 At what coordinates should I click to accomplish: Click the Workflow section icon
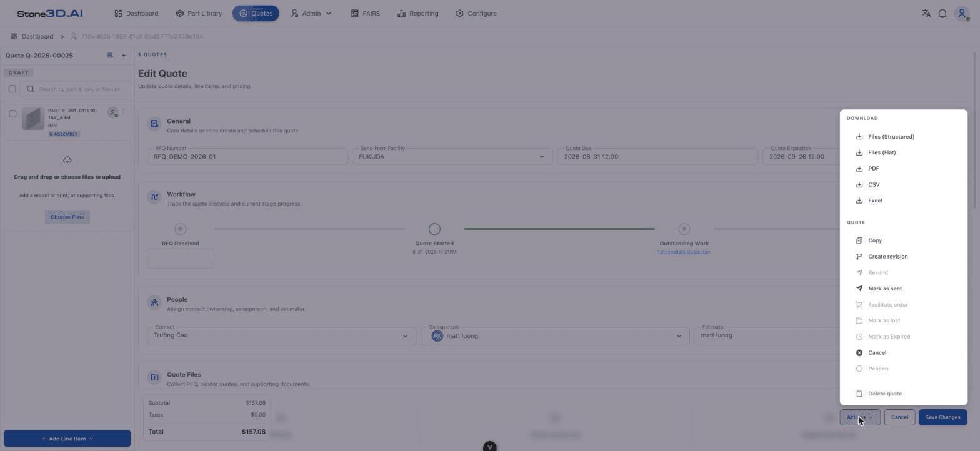[154, 197]
